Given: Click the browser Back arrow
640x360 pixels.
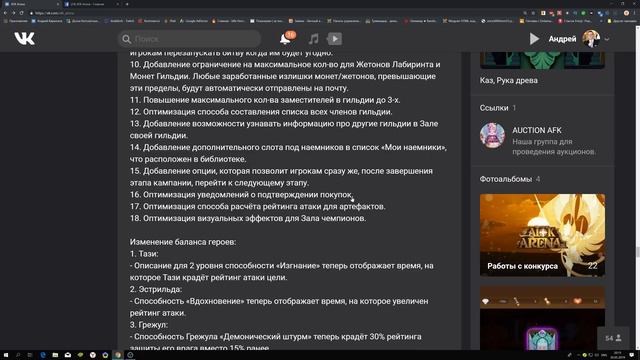Looking at the screenshot, I should tap(5, 13).
